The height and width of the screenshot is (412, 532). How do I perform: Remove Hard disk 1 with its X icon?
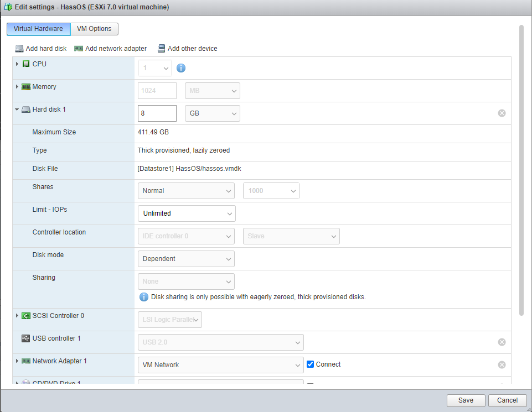502,113
